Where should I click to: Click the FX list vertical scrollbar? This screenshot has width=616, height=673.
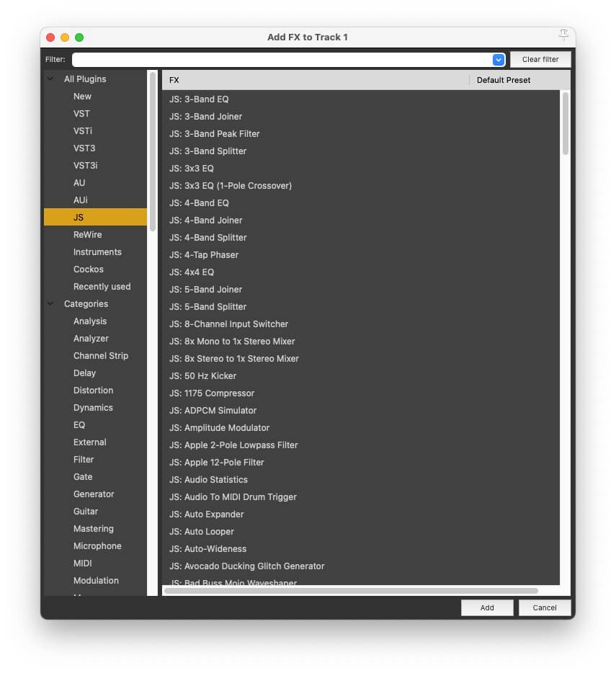pyautogui.click(x=565, y=122)
